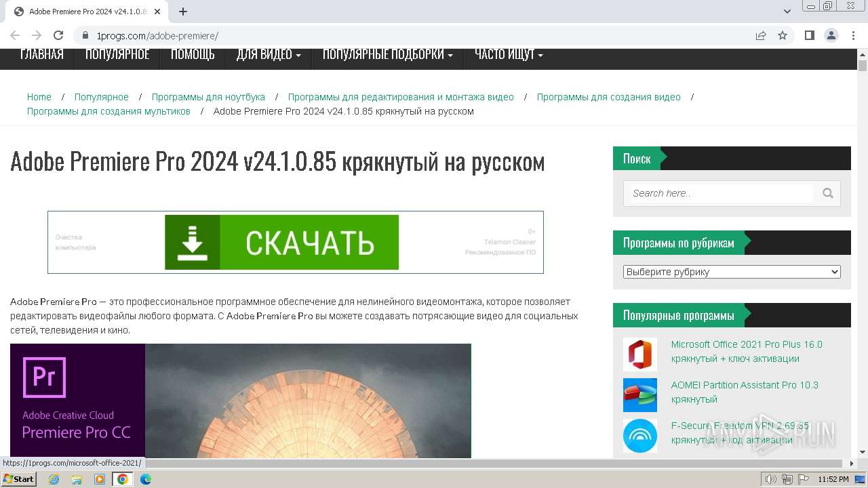Click the horizontal scrollbar right arrow
Screen dimensions: 868x488
click(852, 464)
